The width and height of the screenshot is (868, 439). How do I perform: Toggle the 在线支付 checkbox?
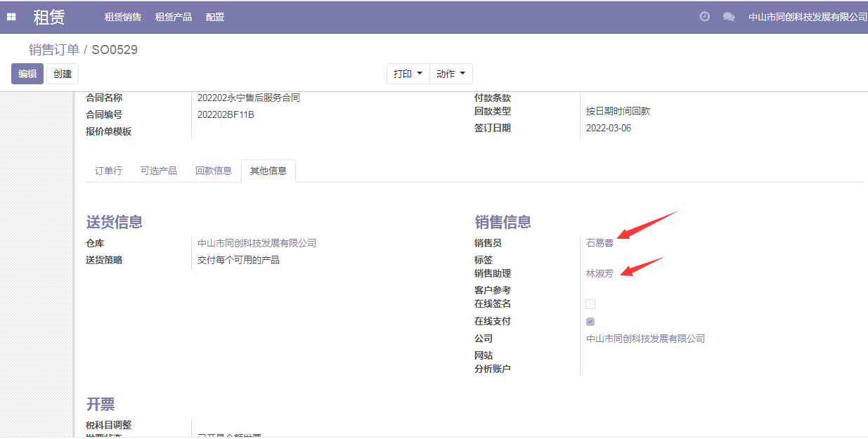[590, 322]
